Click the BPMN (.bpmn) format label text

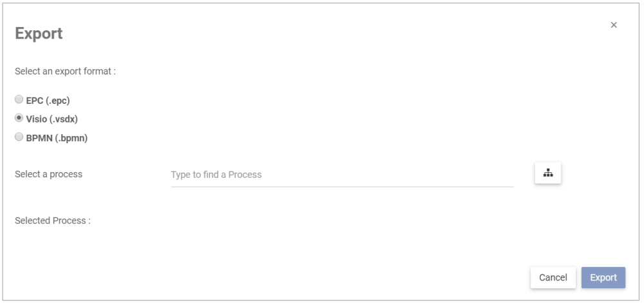(57, 138)
